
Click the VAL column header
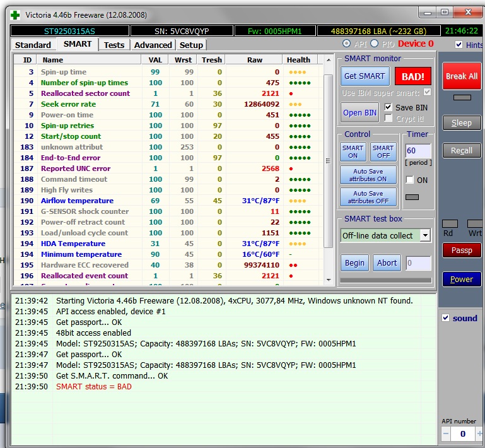(x=155, y=60)
